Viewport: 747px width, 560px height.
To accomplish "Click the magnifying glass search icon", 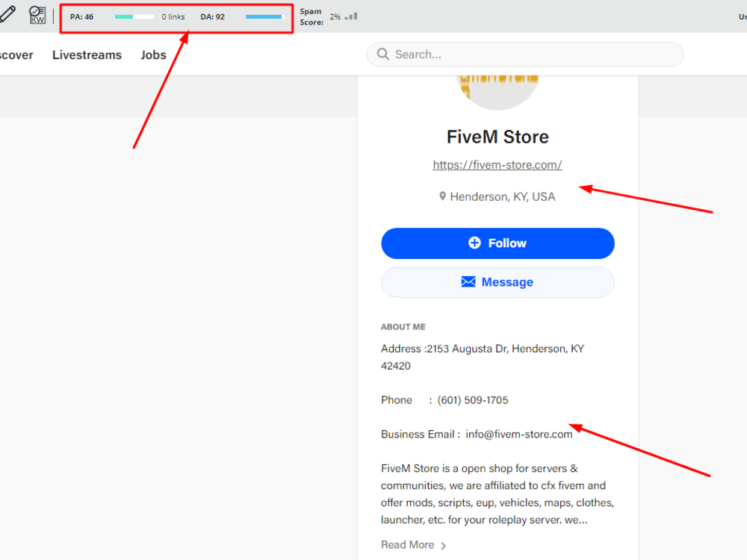I will [x=383, y=54].
